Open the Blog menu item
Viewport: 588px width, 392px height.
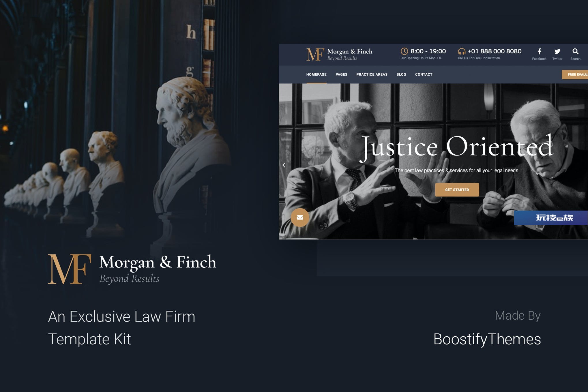pyautogui.click(x=401, y=74)
